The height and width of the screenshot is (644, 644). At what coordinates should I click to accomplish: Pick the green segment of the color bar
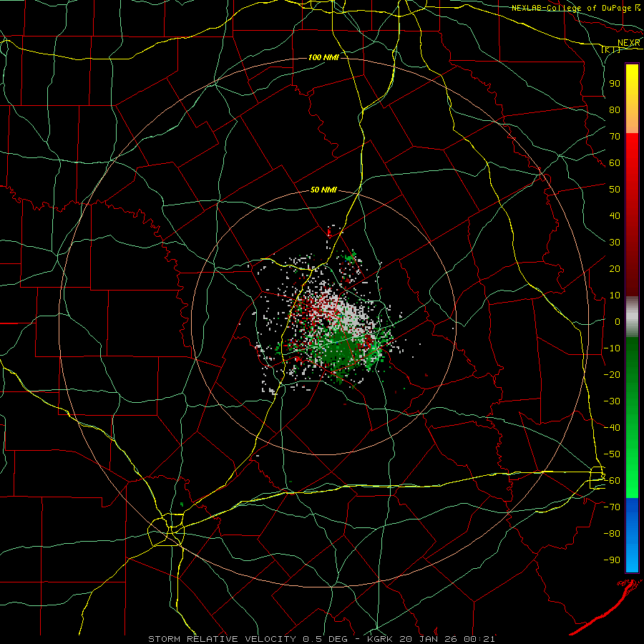(632, 418)
